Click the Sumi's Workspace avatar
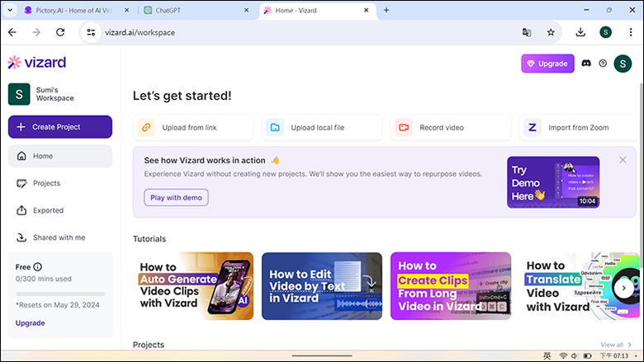The image size is (644, 362). (x=19, y=94)
